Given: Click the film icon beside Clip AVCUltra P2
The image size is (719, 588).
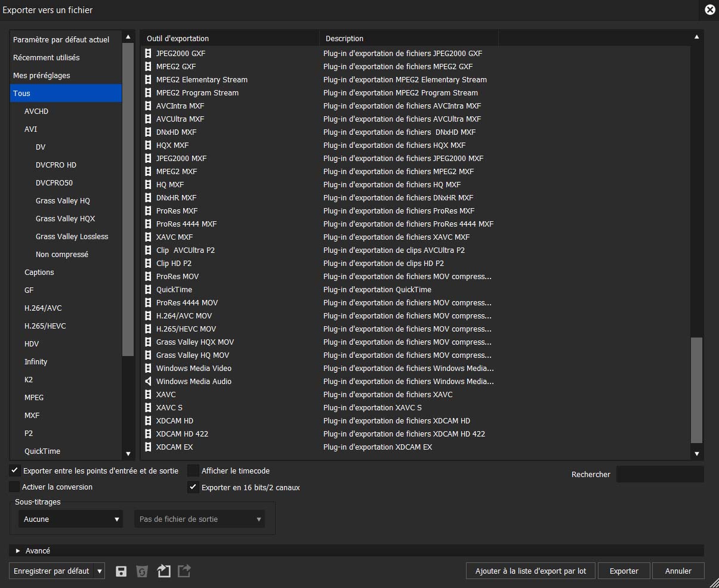Looking at the screenshot, I should coord(148,250).
